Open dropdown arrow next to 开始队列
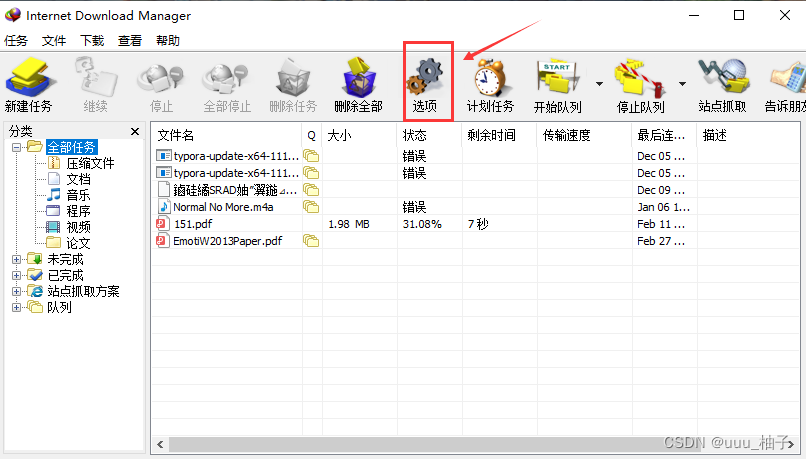Viewport: 806px width, 459px height. (599, 83)
